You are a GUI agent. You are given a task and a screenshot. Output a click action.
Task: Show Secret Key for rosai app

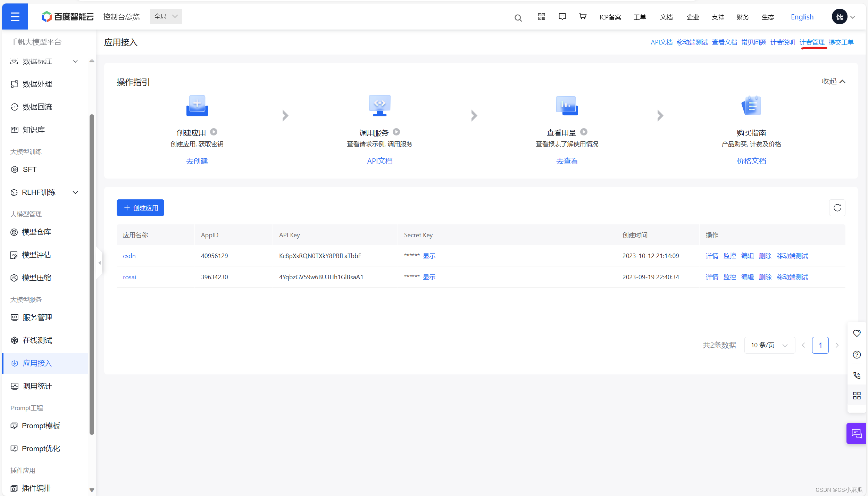(429, 277)
